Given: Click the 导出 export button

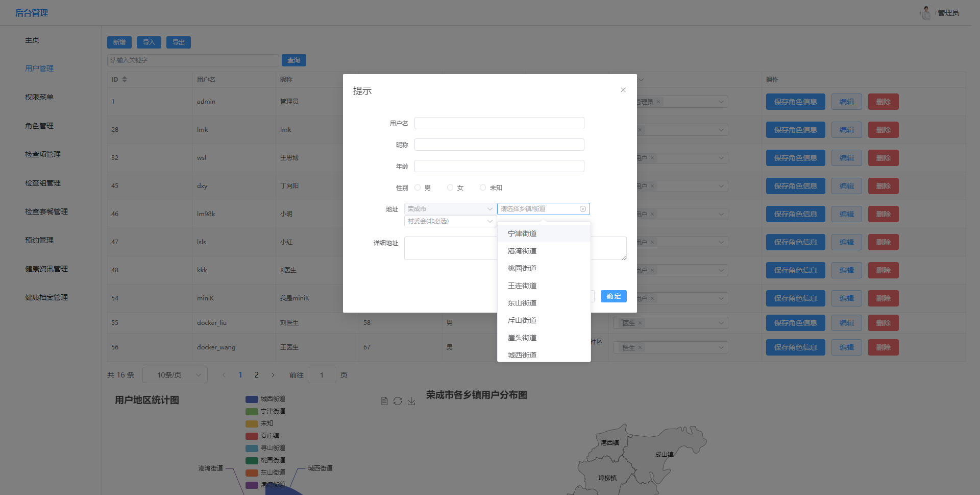Looking at the screenshot, I should (178, 42).
